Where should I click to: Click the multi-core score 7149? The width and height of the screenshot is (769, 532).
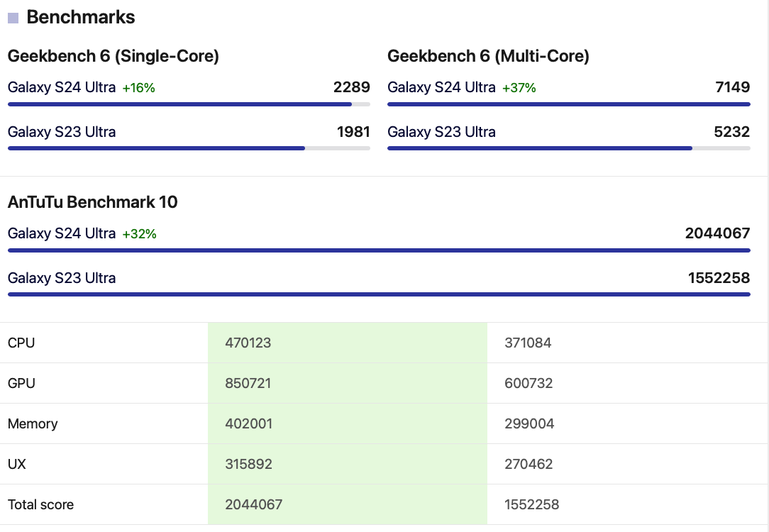[733, 87]
